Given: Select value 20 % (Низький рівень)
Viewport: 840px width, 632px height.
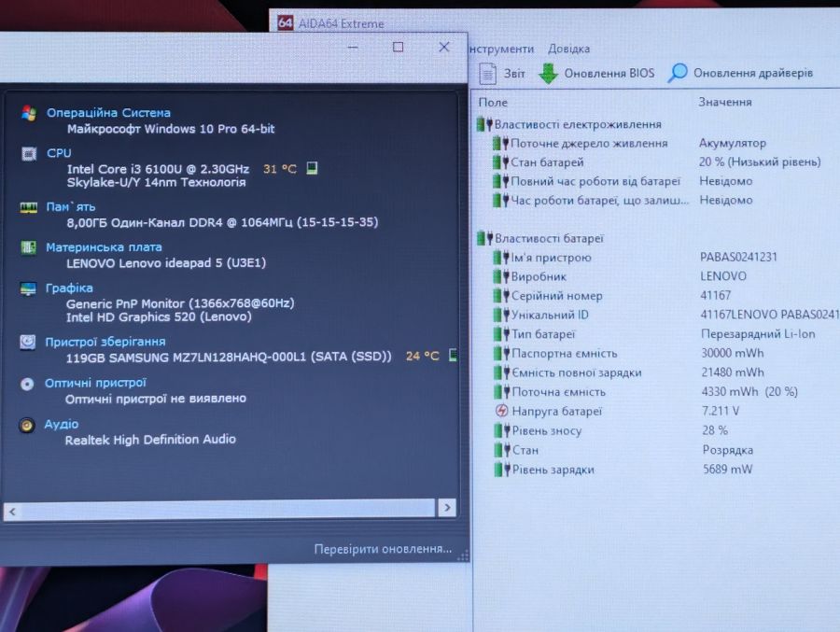Looking at the screenshot, I should [760, 162].
